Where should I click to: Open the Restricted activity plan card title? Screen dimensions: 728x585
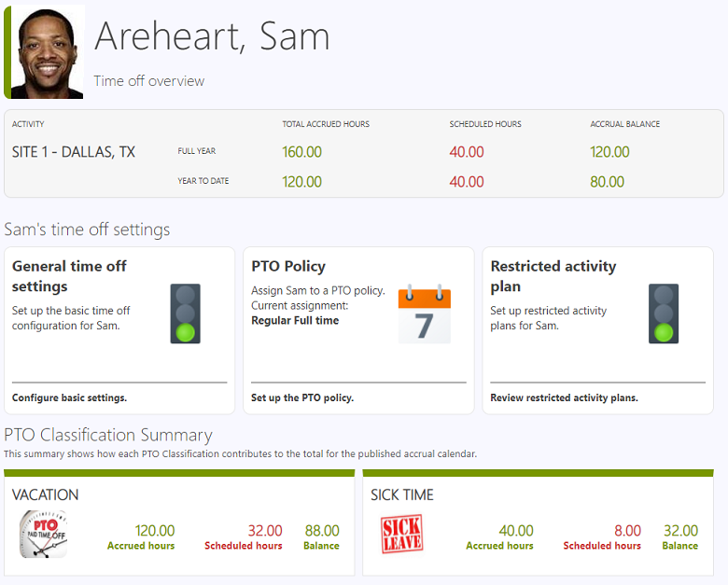click(x=553, y=276)
